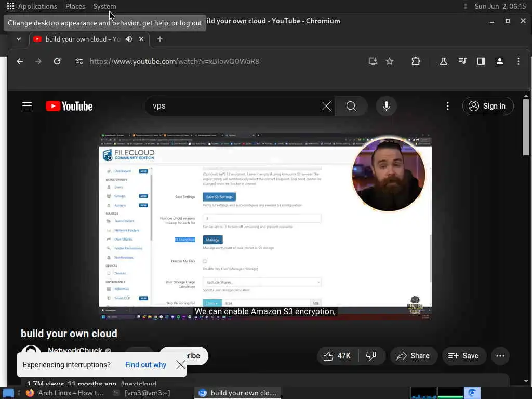Open Chromium three-dot menu
The height and width of the screenshot is (399, 532).
(x=518, y=61)
